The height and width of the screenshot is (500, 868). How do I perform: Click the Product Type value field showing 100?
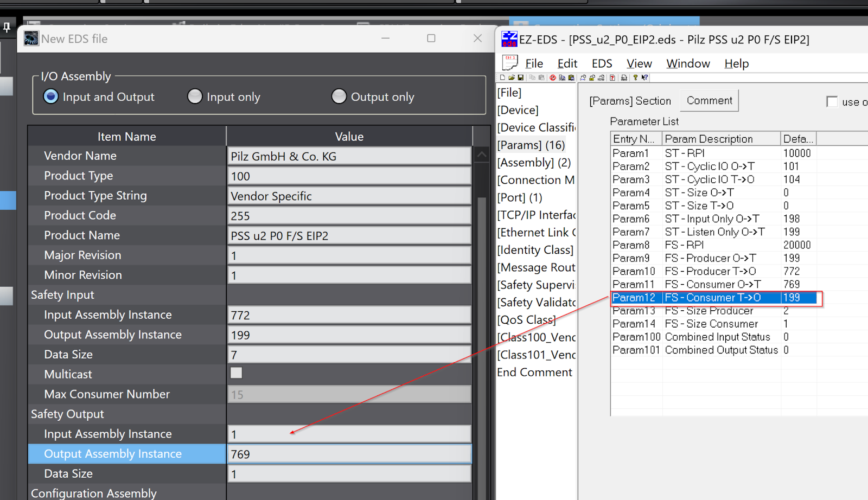349,176
